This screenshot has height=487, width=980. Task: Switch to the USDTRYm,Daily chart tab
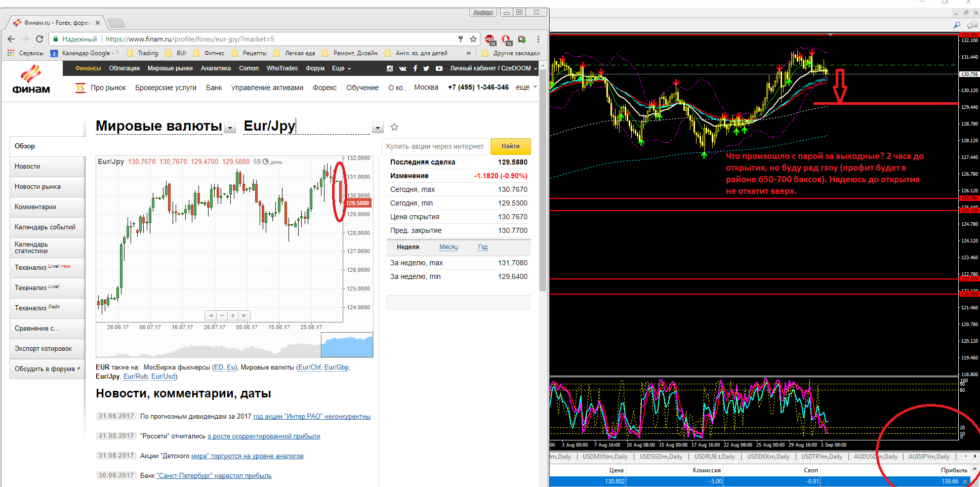[822, 457]
